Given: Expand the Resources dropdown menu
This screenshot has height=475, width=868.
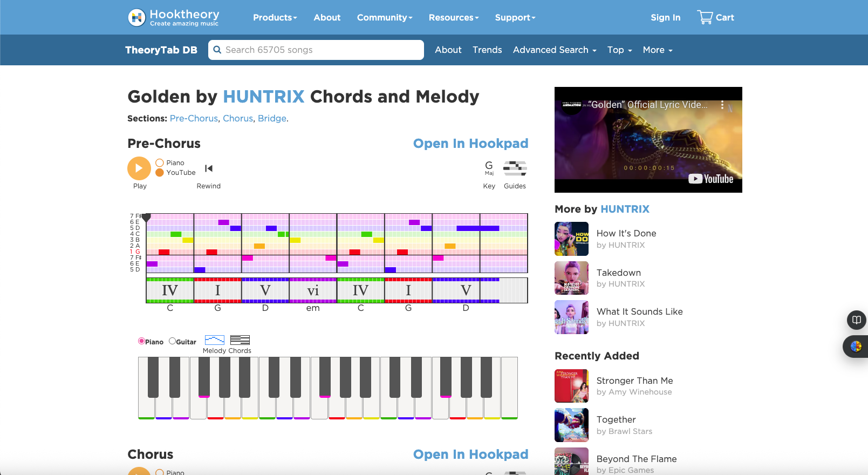Looking at the screenshot, I should pos(454,17).
